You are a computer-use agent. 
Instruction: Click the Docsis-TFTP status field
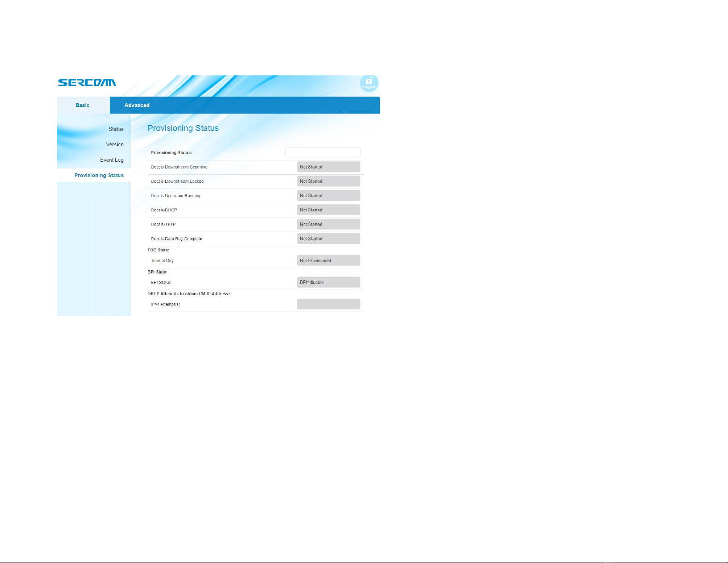tap(328, 224)
